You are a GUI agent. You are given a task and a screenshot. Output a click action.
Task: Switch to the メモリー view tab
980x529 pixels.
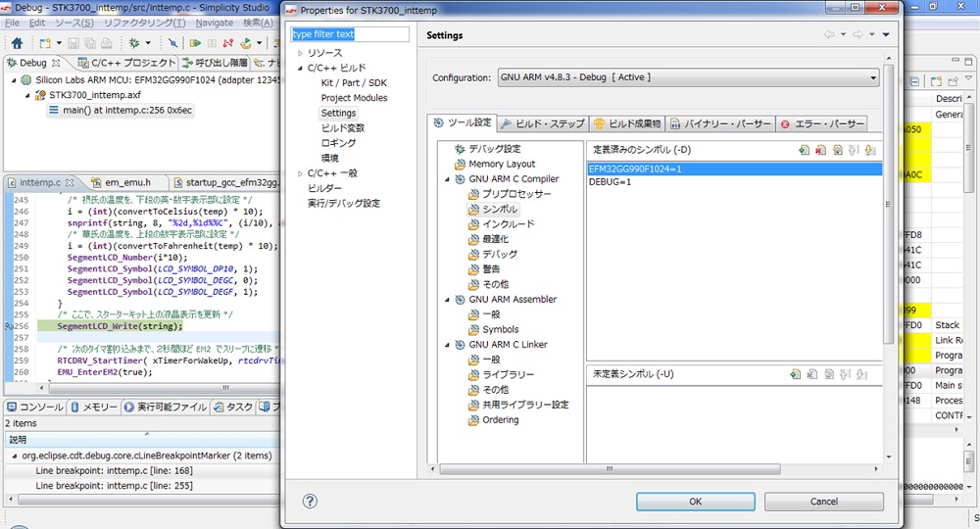tap(94, 408)
